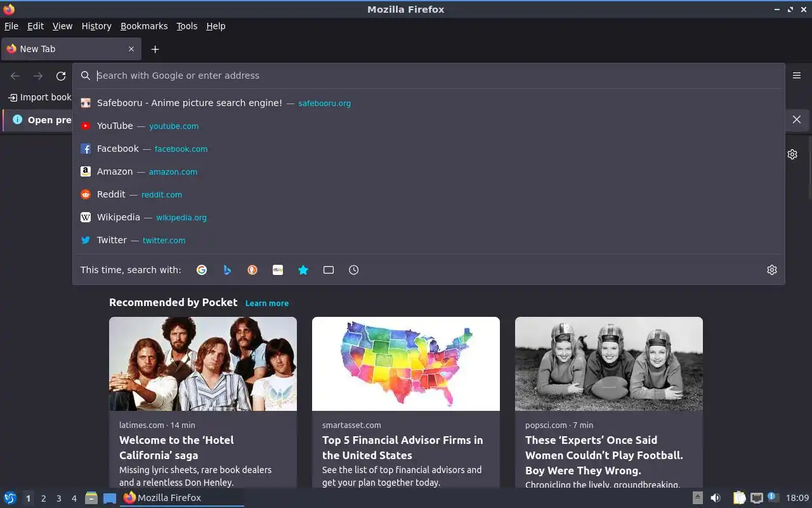
Task: Select the New Tab tab
Action: [x=71, y=49]
